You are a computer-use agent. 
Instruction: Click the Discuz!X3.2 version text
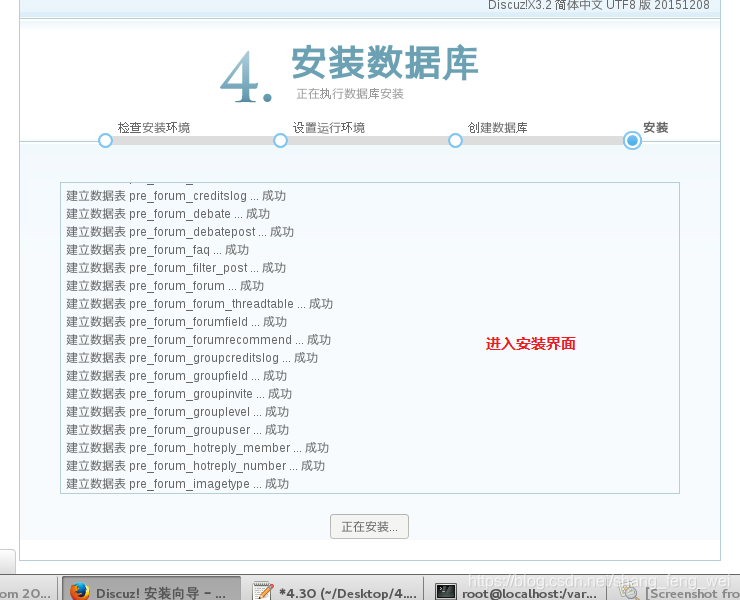pos(598,5)
